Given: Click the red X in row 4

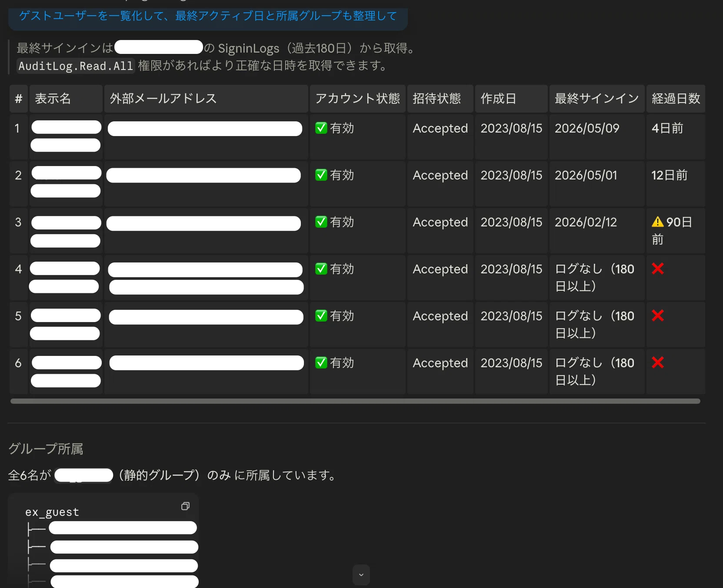Looking at the screenshot, I should coord(658,269).
